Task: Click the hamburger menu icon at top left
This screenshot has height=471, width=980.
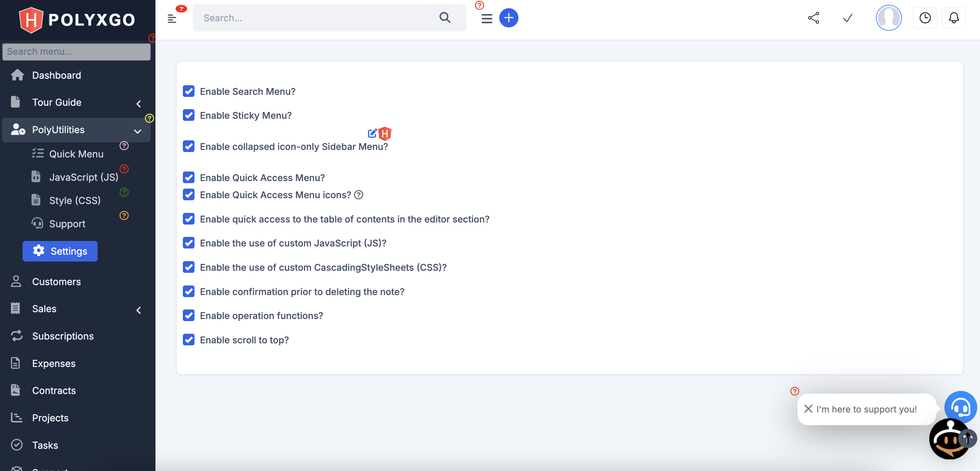Action: (x=172, y=17)
